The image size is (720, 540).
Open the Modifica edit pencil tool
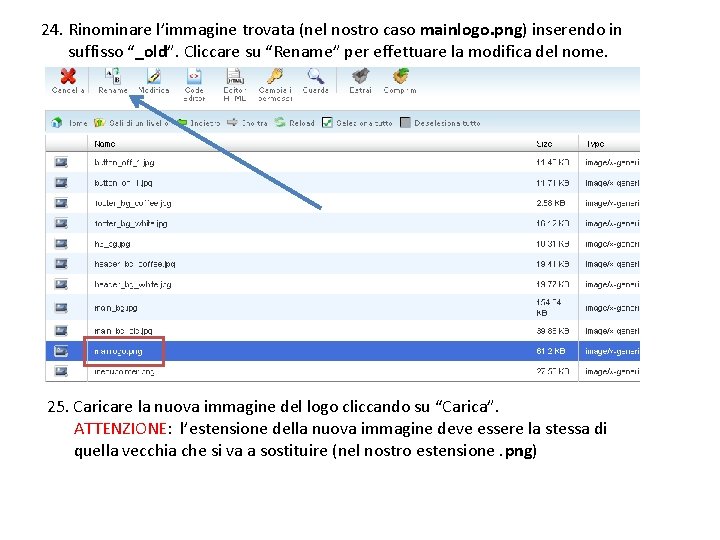click(x=154, y=76)
